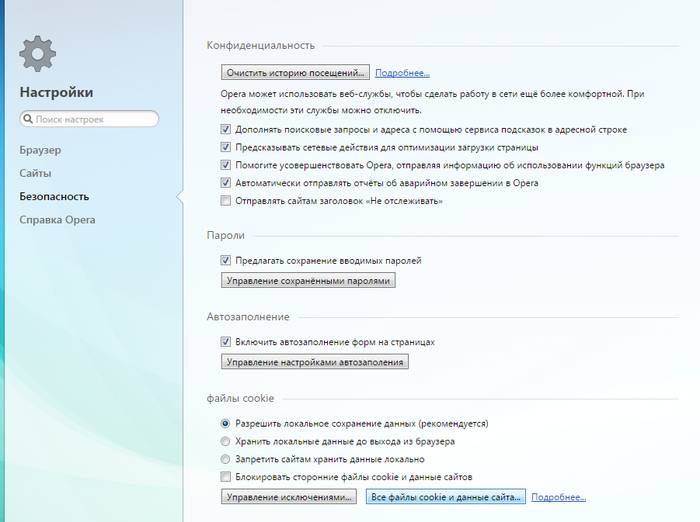
Task: Open Подробнее link next to clear history
Action: (402, 73)
